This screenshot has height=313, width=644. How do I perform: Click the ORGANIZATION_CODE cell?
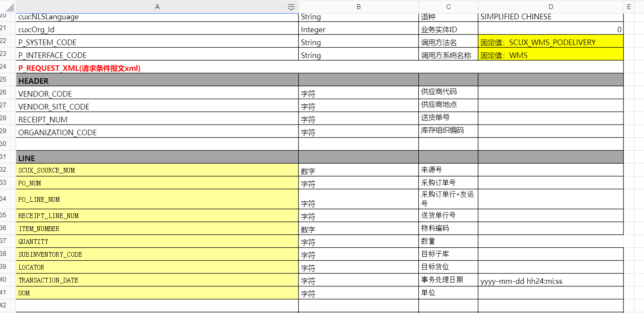point(157,131)
